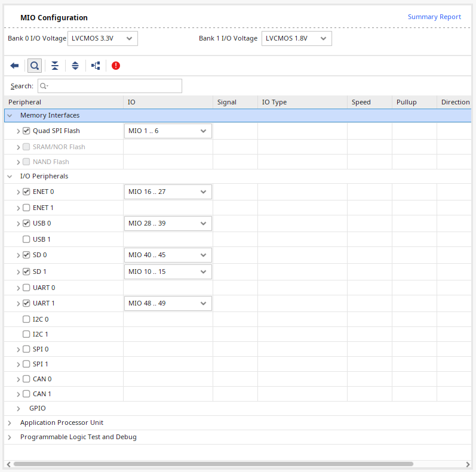Click the Peripheral column header

click(64, 102)
